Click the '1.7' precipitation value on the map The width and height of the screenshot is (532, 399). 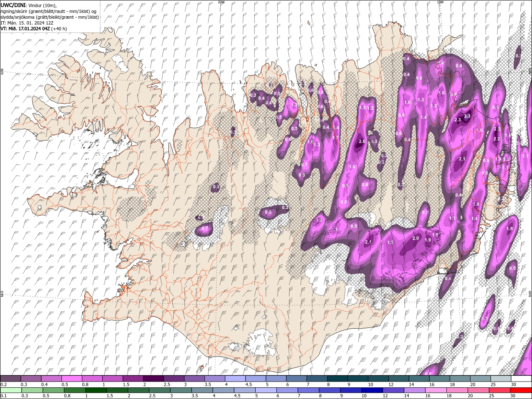[x=335, y=138]
